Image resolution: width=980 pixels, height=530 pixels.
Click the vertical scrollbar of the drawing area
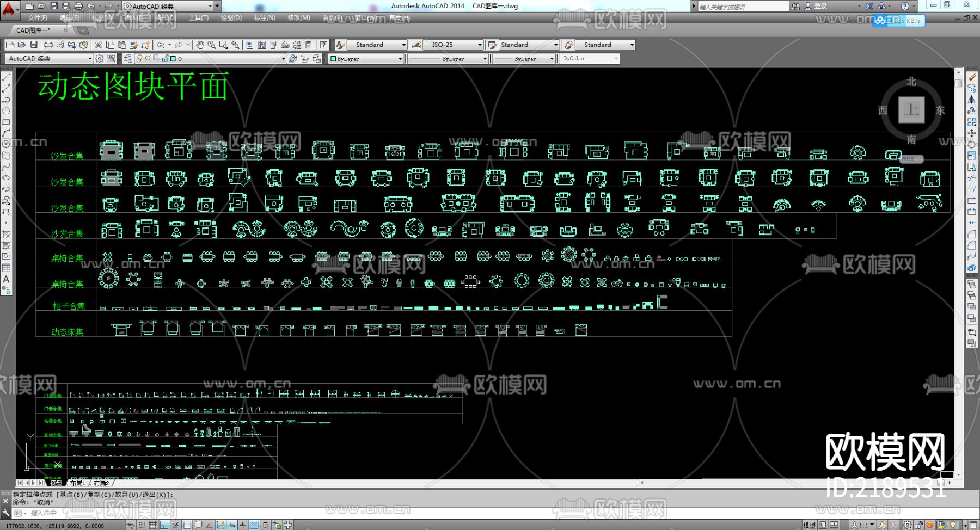pos(958,273)
